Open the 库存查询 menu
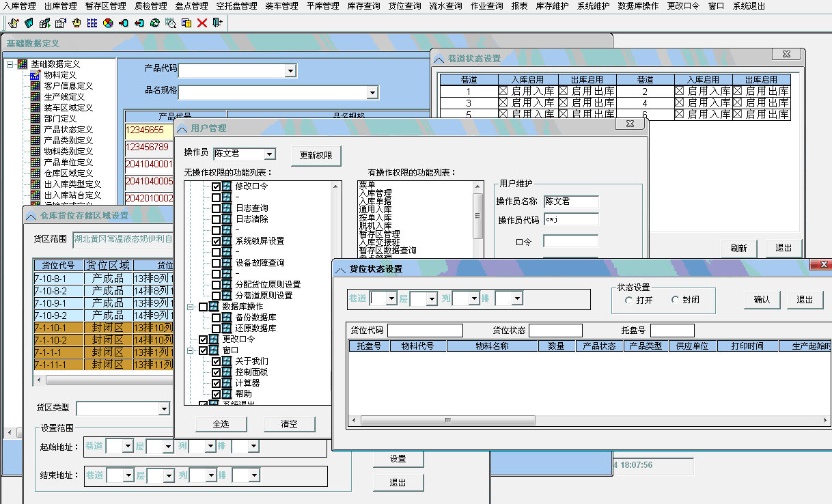Image resolution: width=832 pixels, height=504 pixels. point(363,5)
